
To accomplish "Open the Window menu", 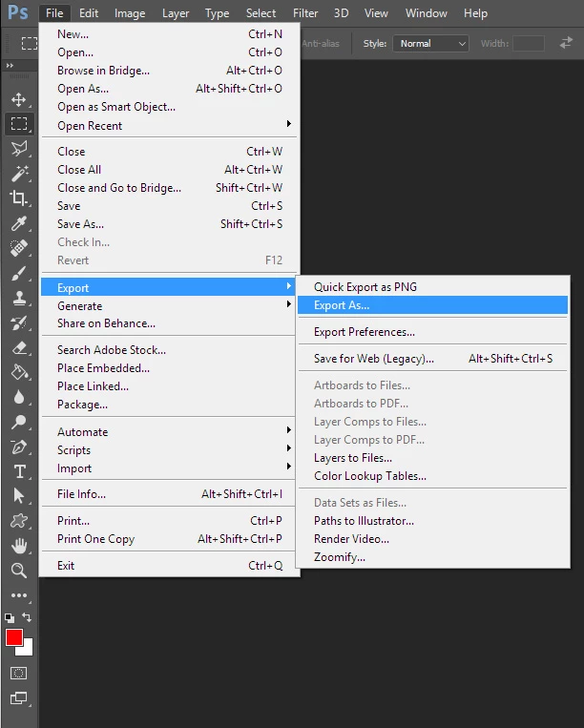I will [426, 13].
